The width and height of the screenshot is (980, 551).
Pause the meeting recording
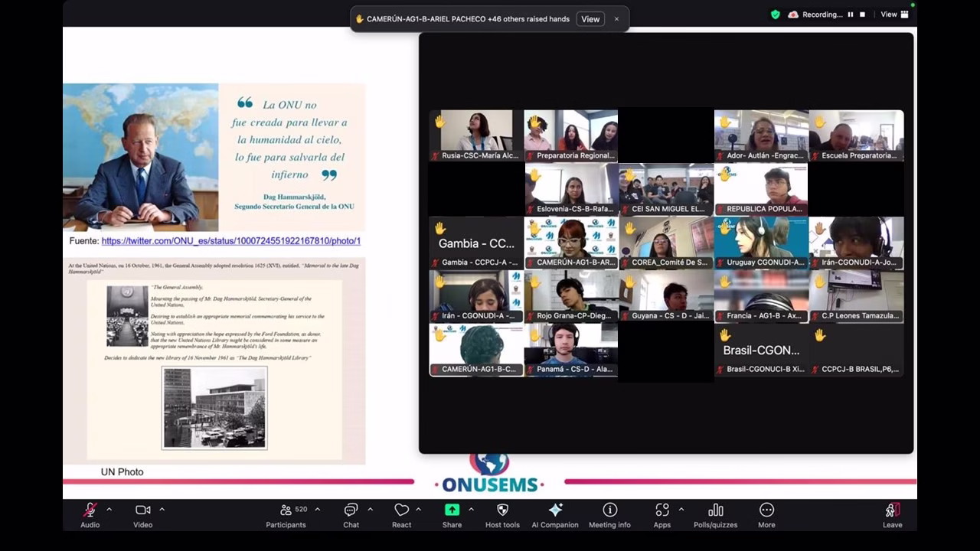[x=850, y=15]
